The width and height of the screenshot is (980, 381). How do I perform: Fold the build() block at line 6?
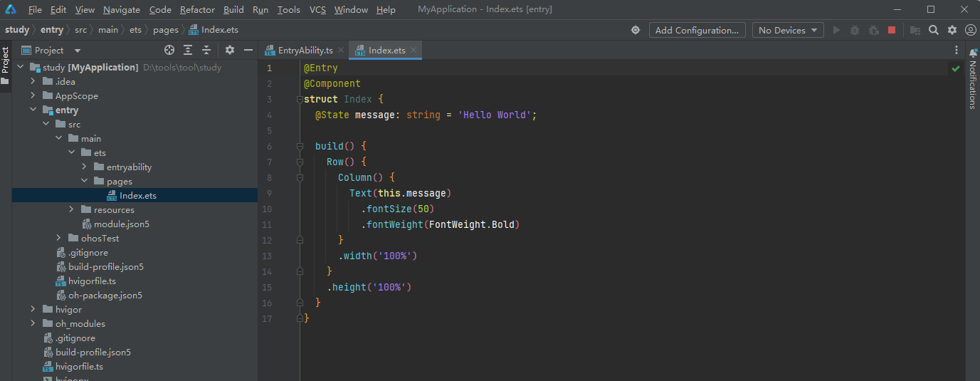point(300,146)
